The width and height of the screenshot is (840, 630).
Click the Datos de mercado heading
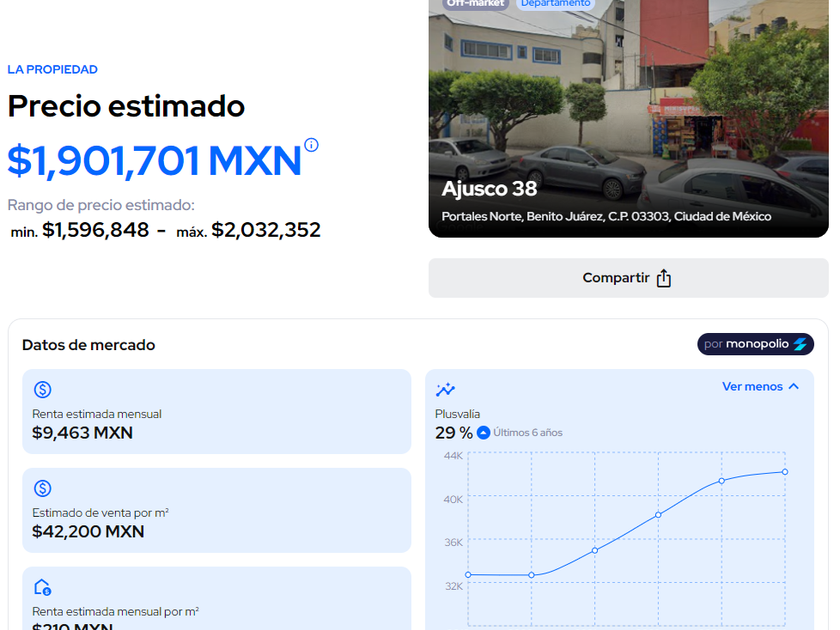coord(88,345)
